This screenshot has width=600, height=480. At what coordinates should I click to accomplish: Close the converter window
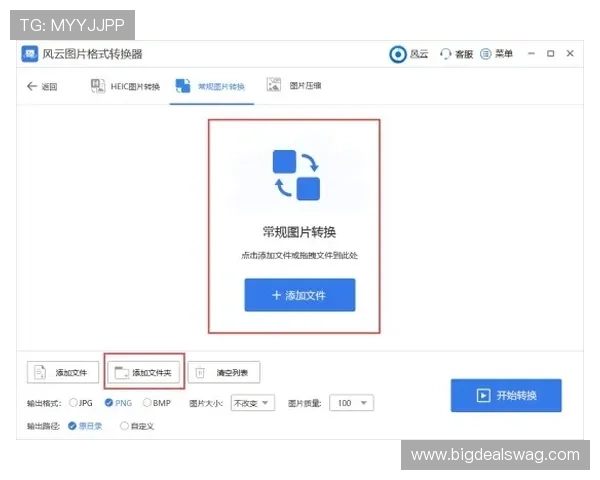coord(570,54)
